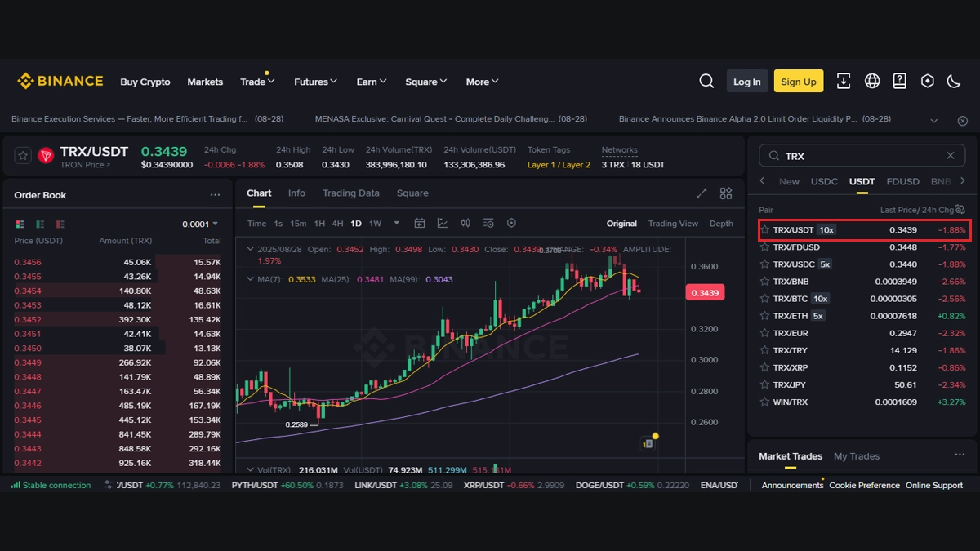
Task: Star the TRX/ETH pair
Action: click(x=765, y=316)
